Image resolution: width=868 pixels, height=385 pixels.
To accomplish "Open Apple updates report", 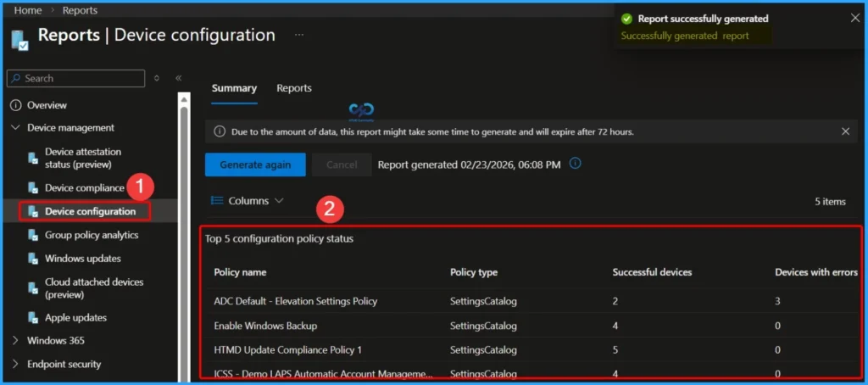I will 75,318.
